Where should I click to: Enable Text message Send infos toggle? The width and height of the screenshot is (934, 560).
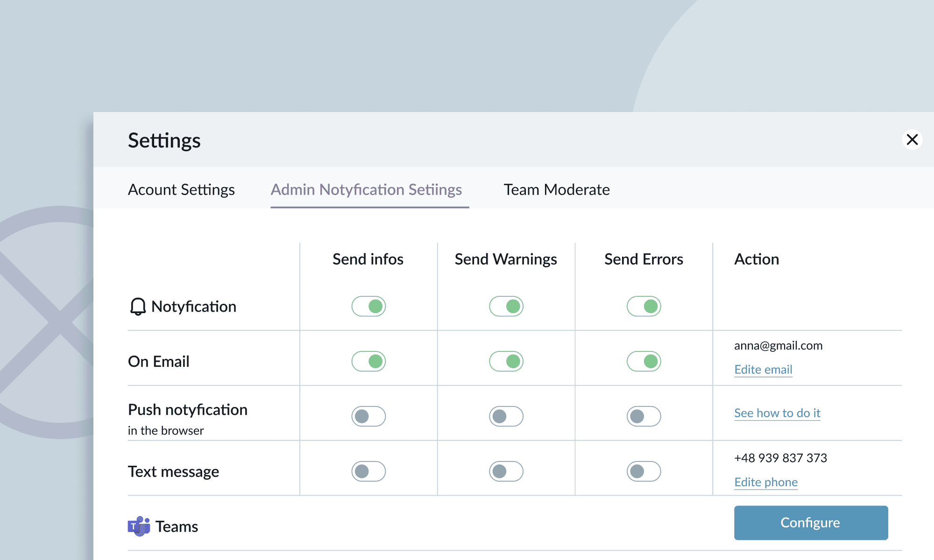tap(368, 471)
